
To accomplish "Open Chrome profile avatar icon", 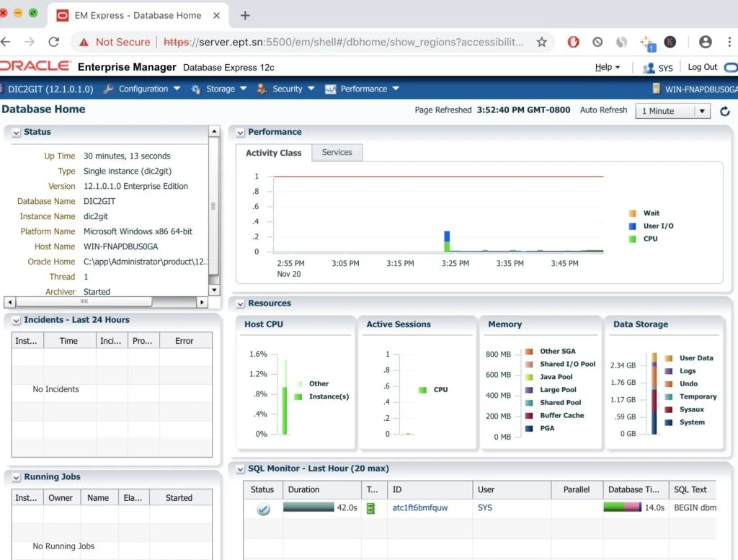I will coord(705,42).
